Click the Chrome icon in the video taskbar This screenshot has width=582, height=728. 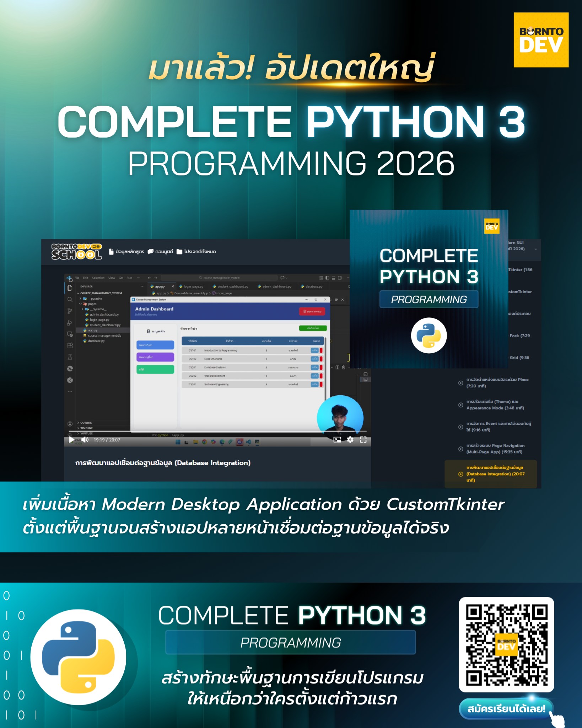tap(204, 442)
